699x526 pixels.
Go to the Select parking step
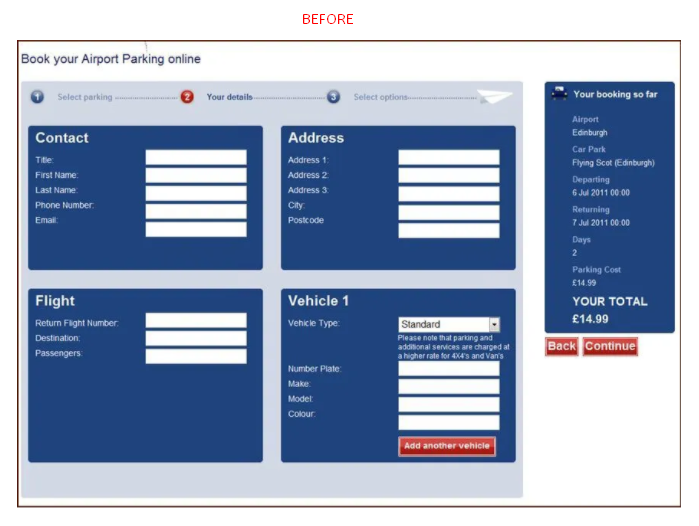(x=85, y=97)
